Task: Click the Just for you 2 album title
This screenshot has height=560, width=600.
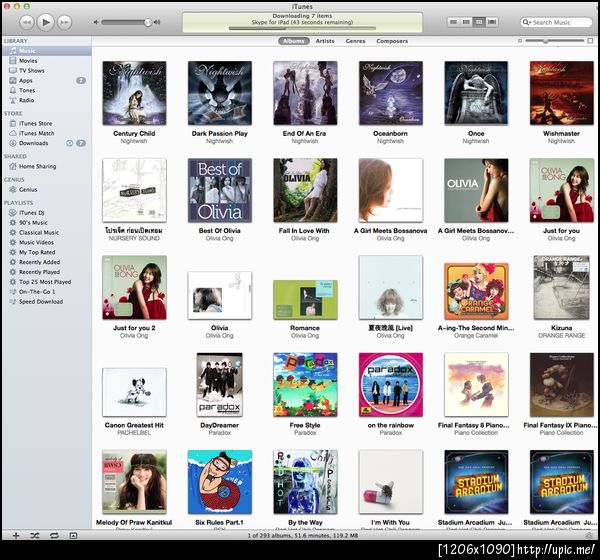Action: 134,328
